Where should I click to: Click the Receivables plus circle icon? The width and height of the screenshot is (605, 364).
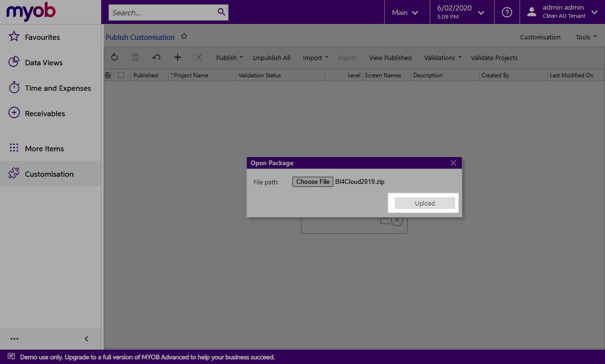[x=14, y=113]
